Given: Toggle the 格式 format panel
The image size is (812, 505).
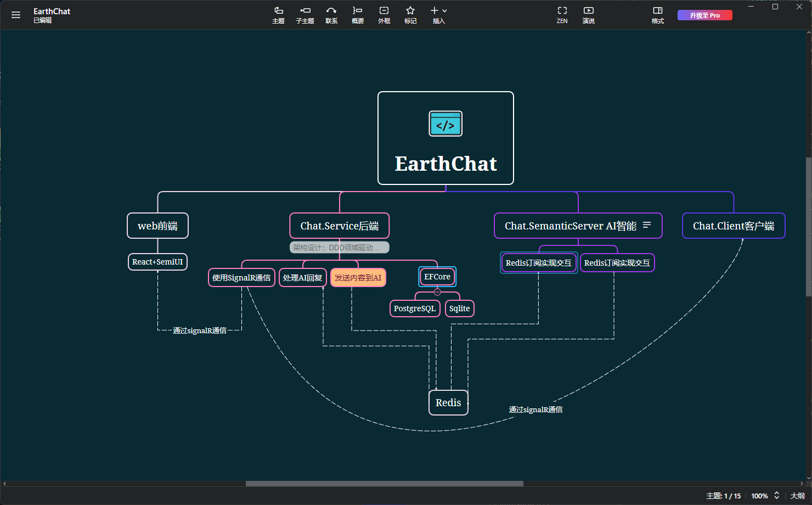Looking at the screenshot, I should [658, 15].
